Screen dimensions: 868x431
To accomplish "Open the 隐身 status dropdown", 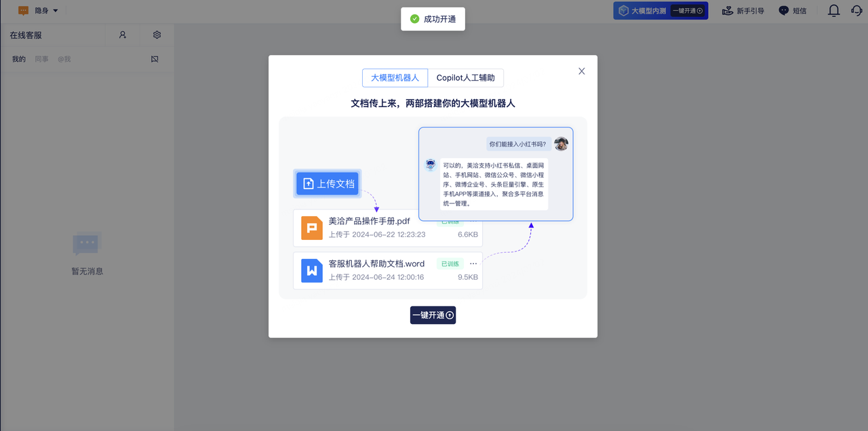I will (46, 11).
